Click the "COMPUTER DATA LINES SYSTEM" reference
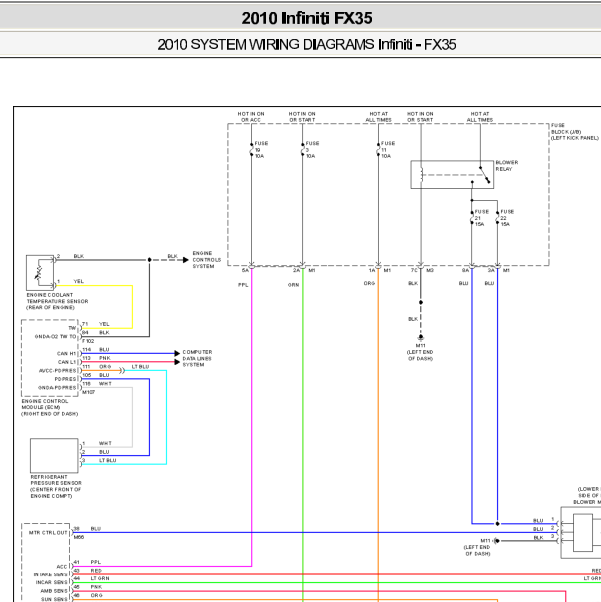 (197, 358)
